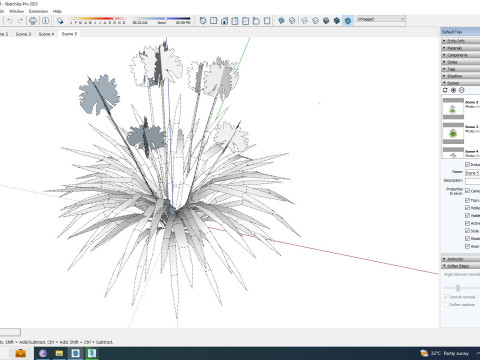Viewport: 480px width, 360px height.
Task: Expand the Entity Info panel
Action: [x=461, y=41]
